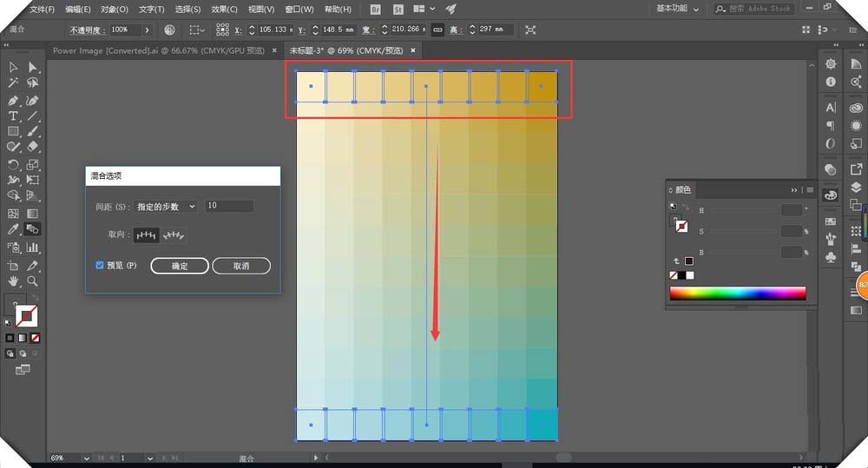Pick a color from the spectrum bar
868x468 pixels.
click(x=738, y=293)
